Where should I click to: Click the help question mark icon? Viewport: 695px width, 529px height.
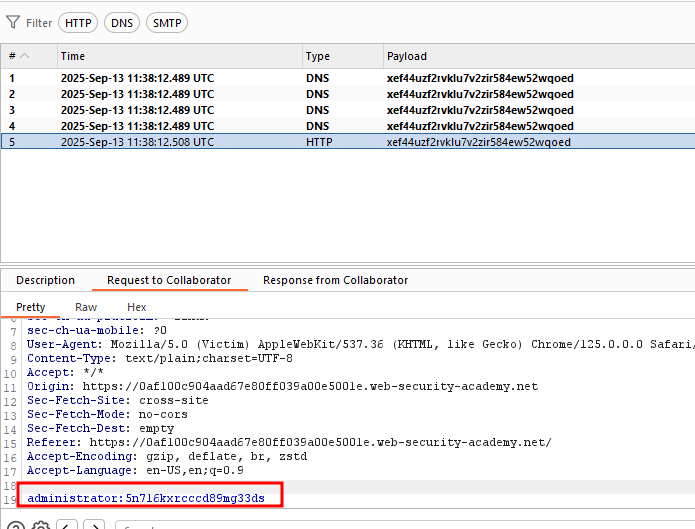(x=16, y=525)
